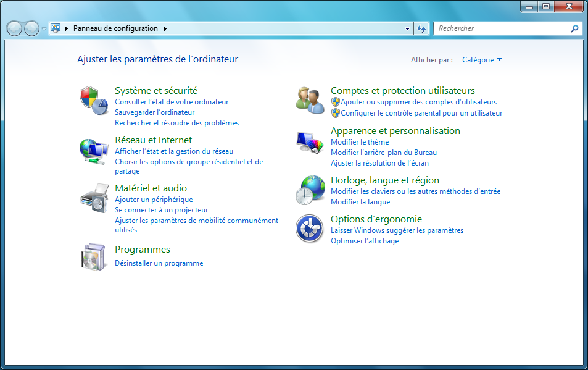Click Ajuster la résolution de l'écran
588x370 pixels.
(x=379, y=163)
